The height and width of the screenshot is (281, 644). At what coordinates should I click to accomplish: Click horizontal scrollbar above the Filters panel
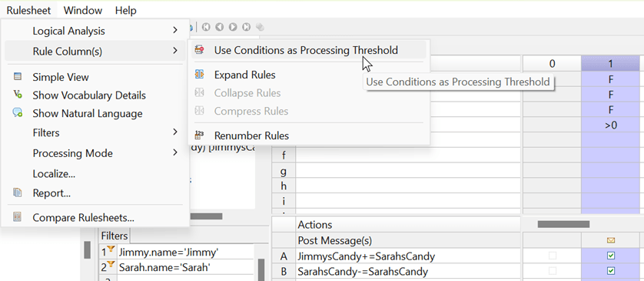click(x=206, y=216)
